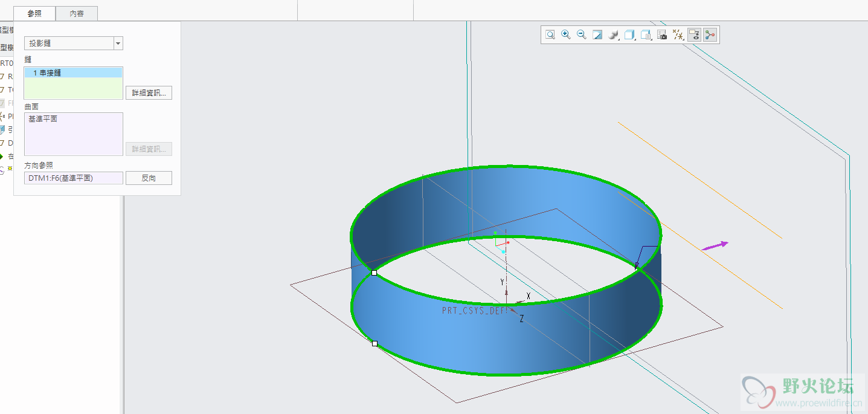Screen dimensions: 868x414
Task: Toggle the annotation display eye icon
Action: tap(694, 35)
